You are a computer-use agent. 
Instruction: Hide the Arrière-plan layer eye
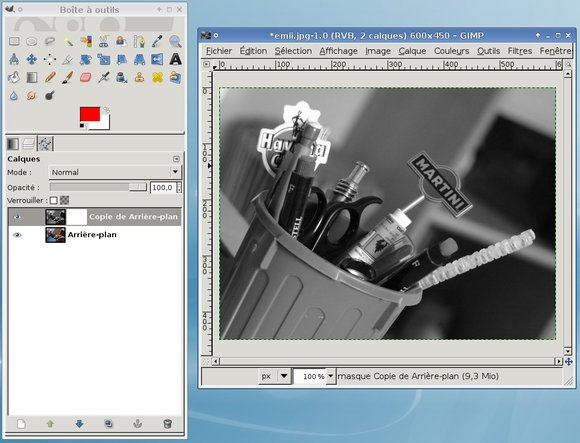(x=17, y=235)
